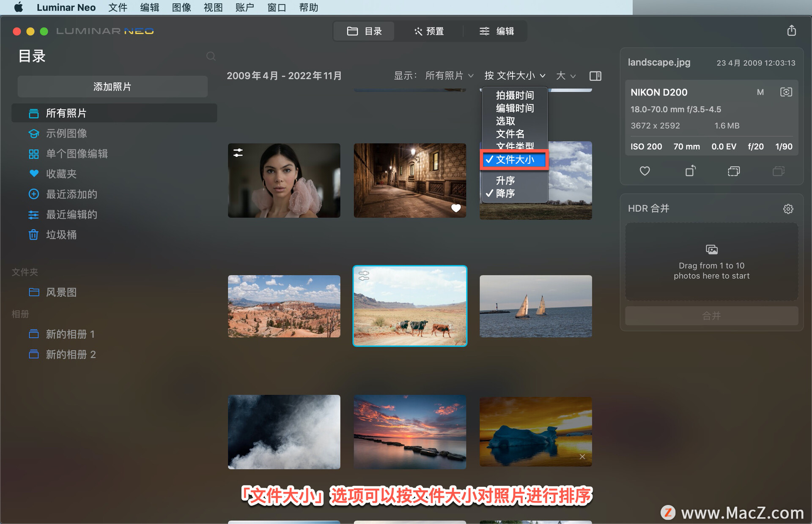The image size is (812, 524).
Task: Toggle the side panel layout icon
Action: point(595,76)
